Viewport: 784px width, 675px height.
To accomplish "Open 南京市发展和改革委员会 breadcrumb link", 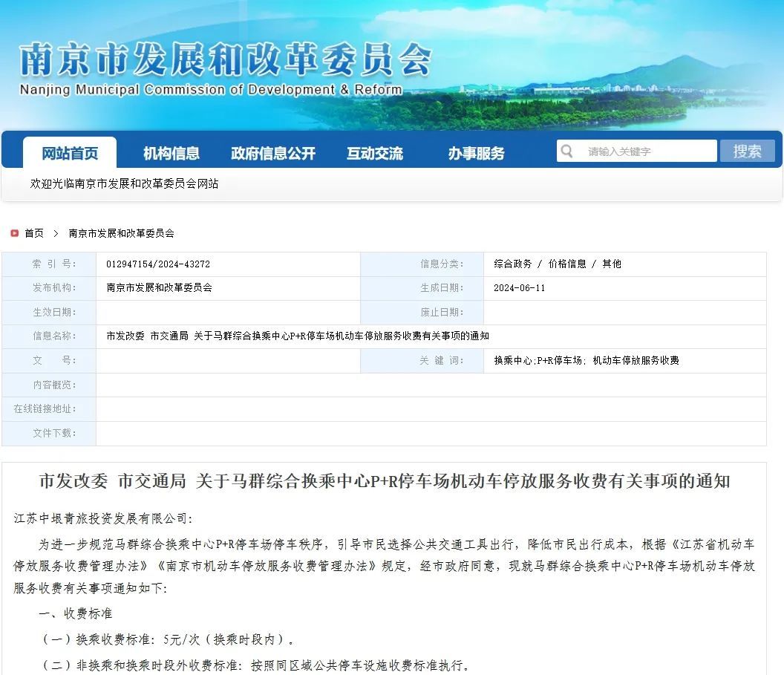I will pos(122,233).
